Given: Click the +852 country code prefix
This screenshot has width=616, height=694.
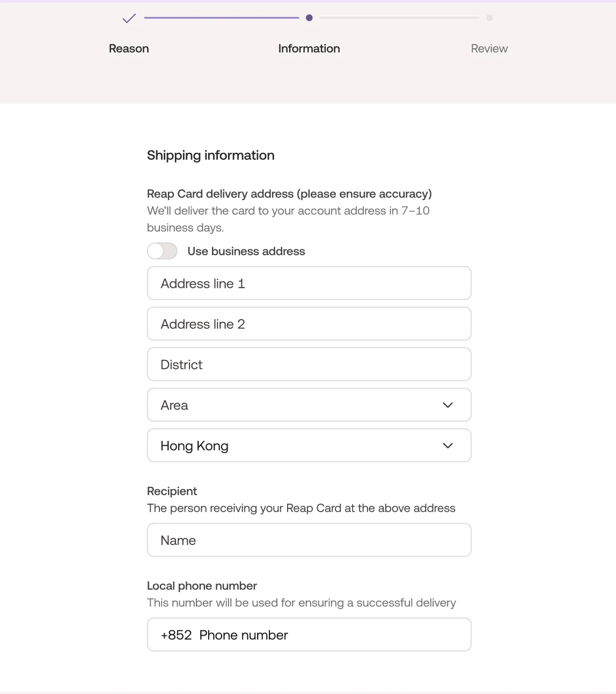Looking at the screenshot, I should (x=176, y=635).
